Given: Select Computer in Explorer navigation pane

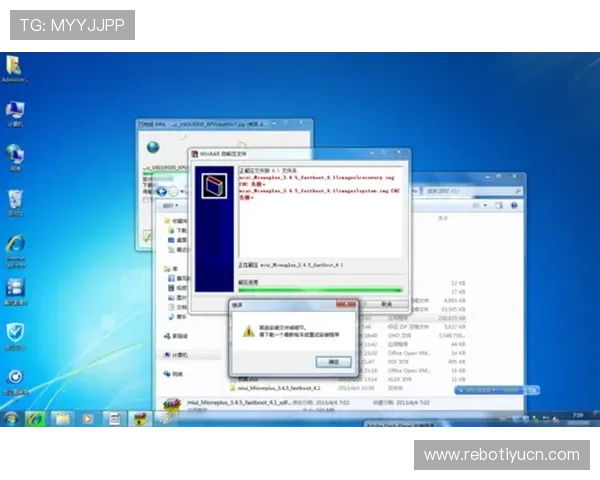Looking at the screenshot, I should coord(179,354).
